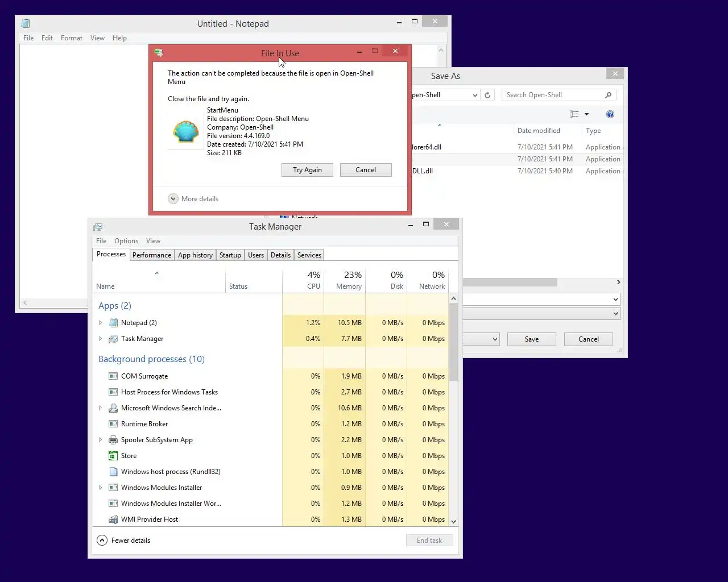
Task: Change the view layout icon in Save As
Action: point(574,114)
